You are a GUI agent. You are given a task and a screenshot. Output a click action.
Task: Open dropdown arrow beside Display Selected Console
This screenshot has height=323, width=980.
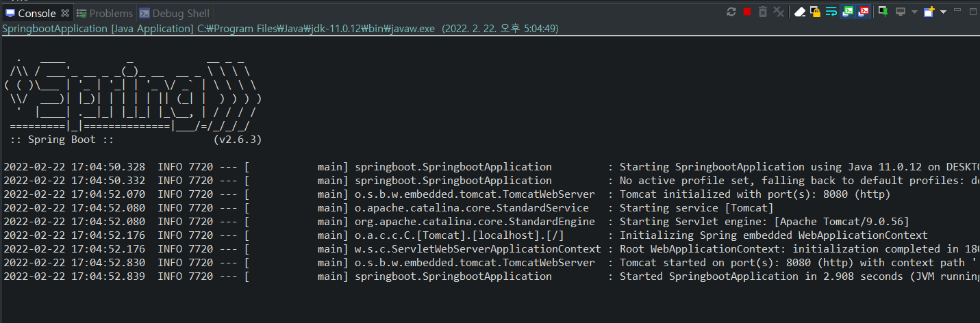[914, 12]
